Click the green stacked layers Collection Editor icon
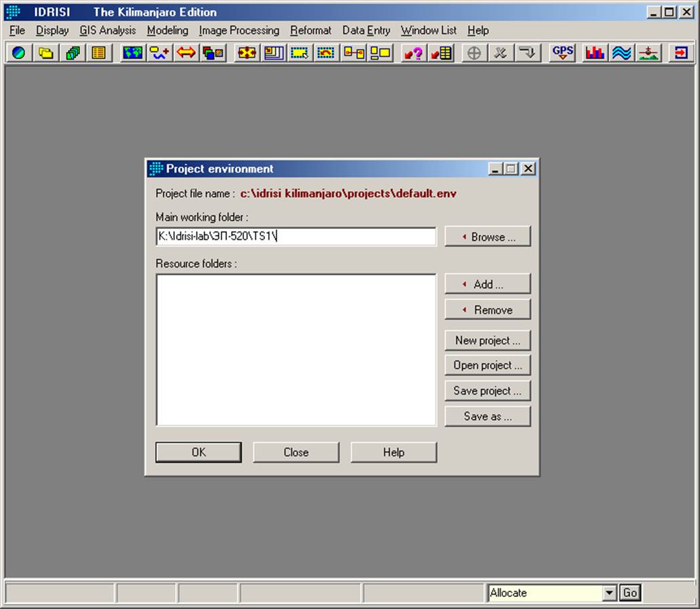This screenshot has height=609, width=700. point(73,53)
